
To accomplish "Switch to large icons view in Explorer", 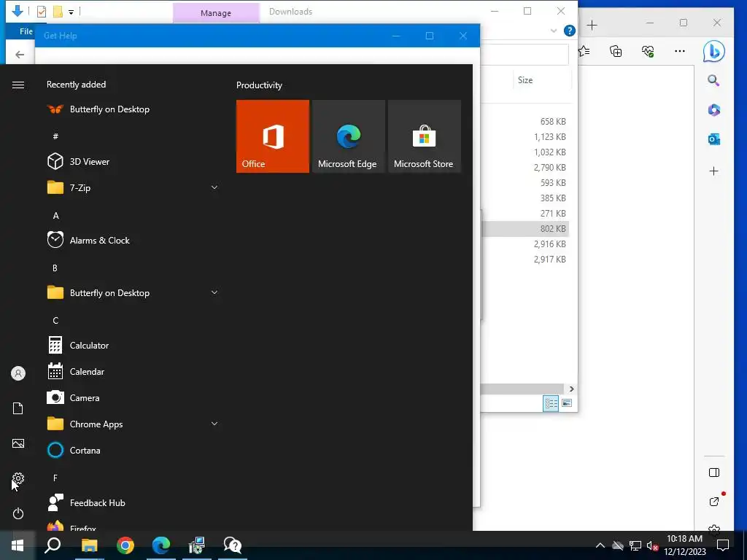I will pyautogui.click(x=566, y=403).
